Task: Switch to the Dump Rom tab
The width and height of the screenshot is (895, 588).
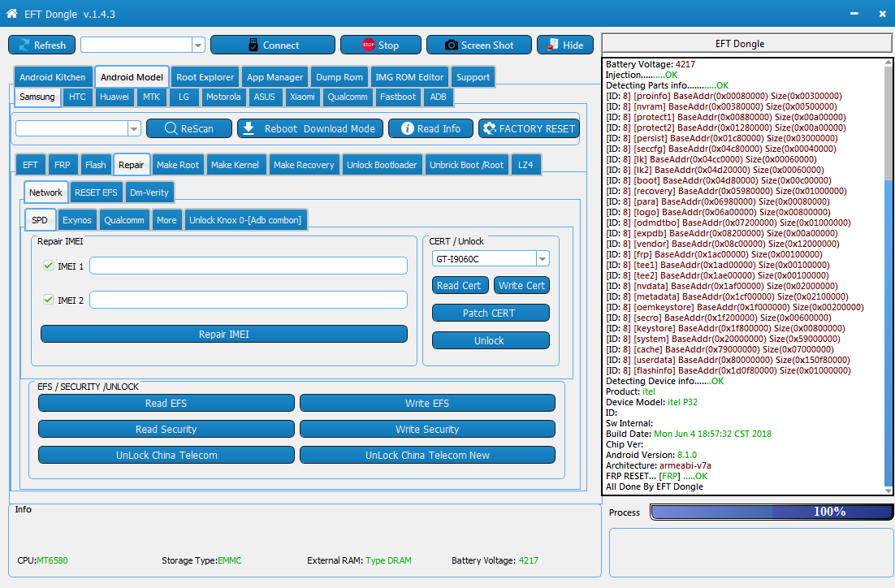Action: [x=339, y=77]
